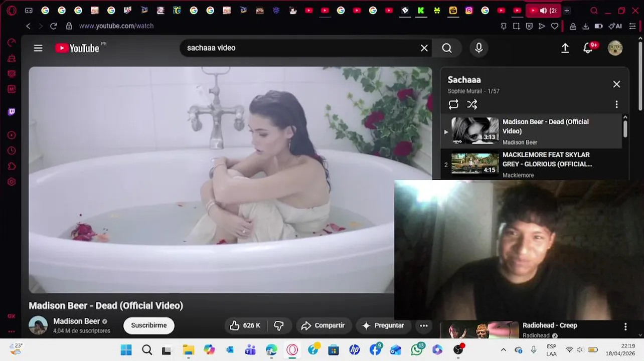Open Windows taskbar search

tap(147, 350)
